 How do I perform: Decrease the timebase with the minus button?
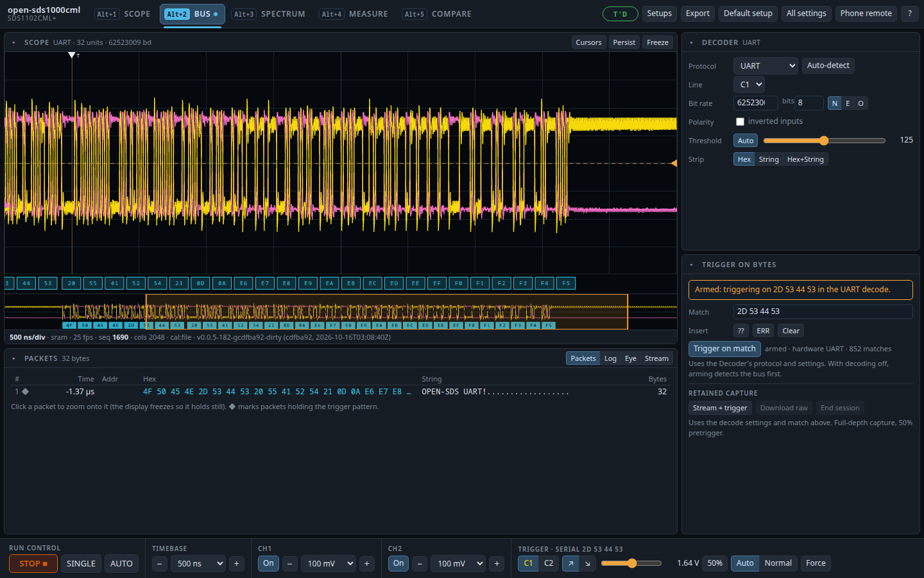(160, 564)
